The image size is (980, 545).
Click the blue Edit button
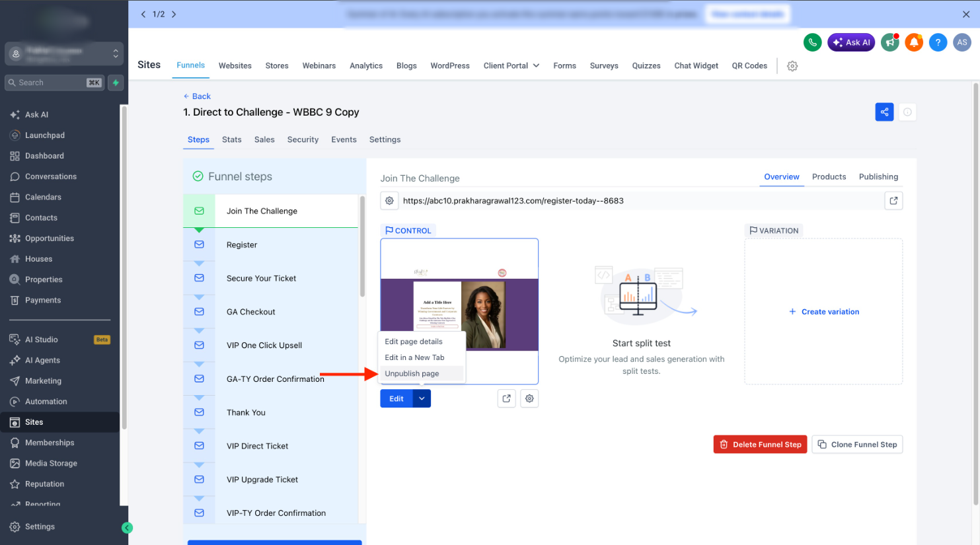[396, 398]
